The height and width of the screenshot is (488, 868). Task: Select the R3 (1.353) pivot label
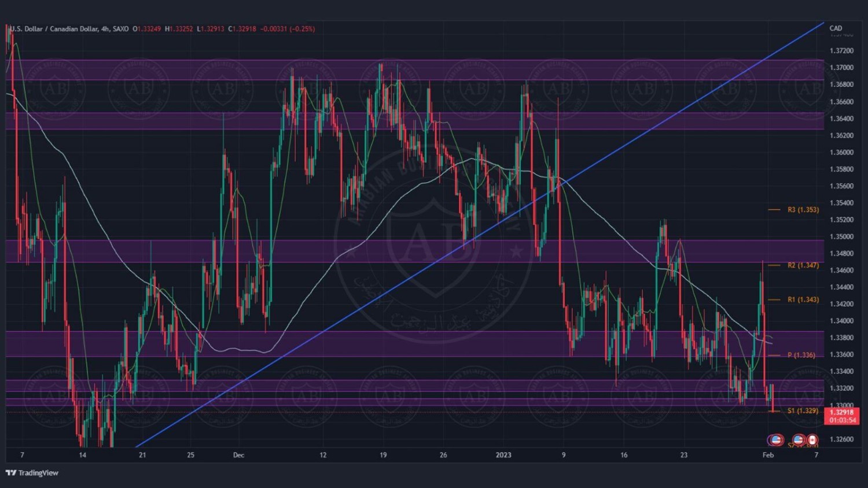[x=803, y=210]
